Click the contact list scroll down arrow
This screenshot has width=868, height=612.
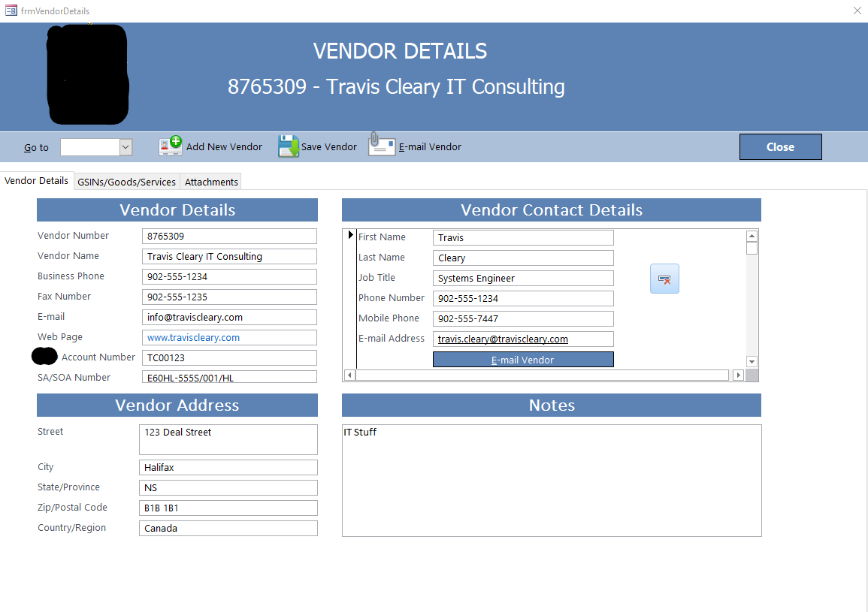click(752, 362)
